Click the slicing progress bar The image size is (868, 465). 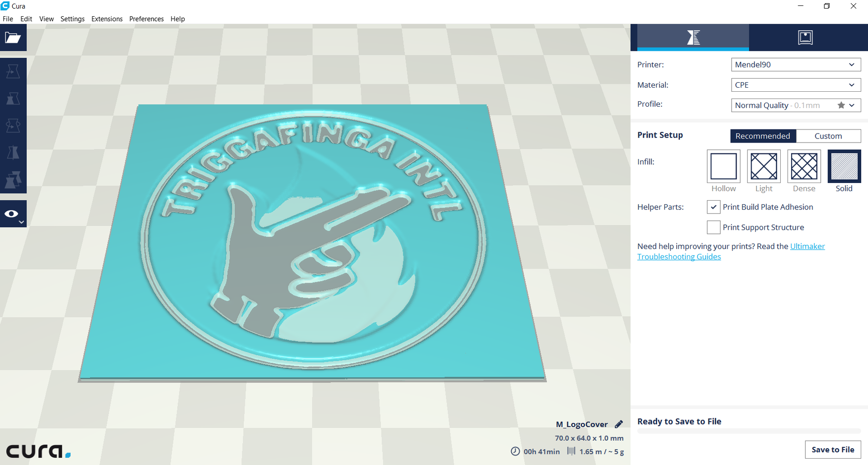pos(749,431)
